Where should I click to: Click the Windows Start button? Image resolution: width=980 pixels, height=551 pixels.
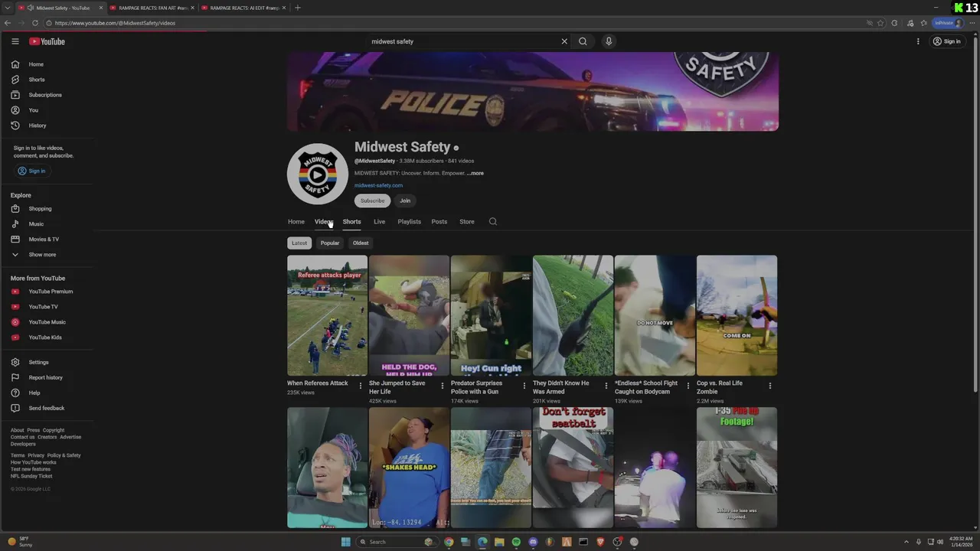(345, 542)
